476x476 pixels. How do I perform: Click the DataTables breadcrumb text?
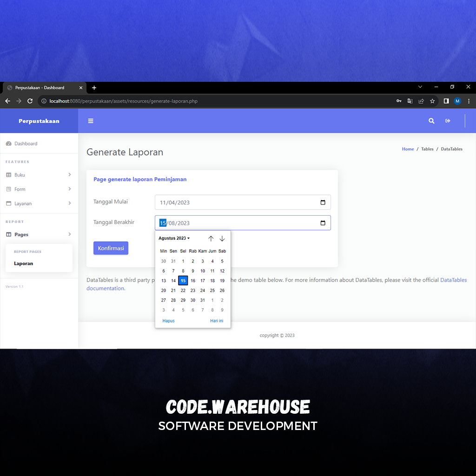click(x=451, y=149)
